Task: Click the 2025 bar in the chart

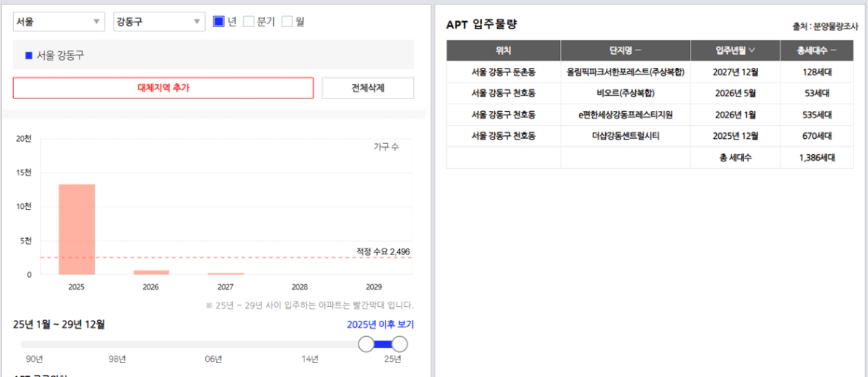Action: coord(77,229)
